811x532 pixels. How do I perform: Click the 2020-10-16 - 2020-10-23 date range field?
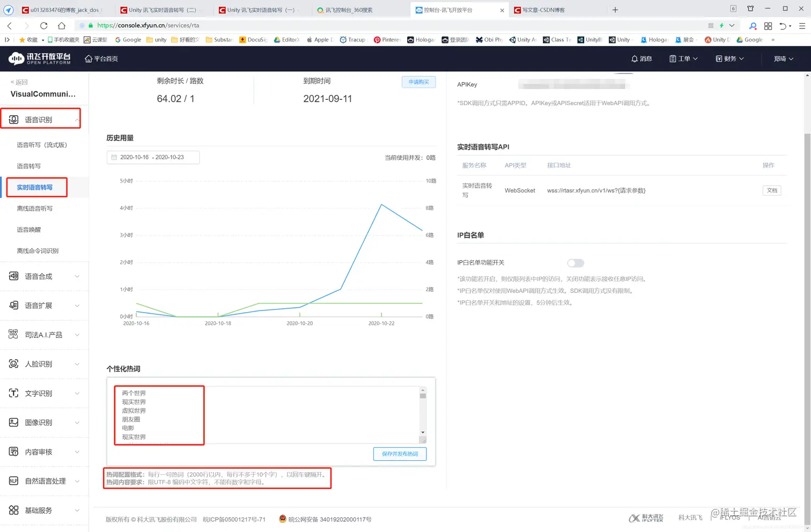[x=153, y=157]
